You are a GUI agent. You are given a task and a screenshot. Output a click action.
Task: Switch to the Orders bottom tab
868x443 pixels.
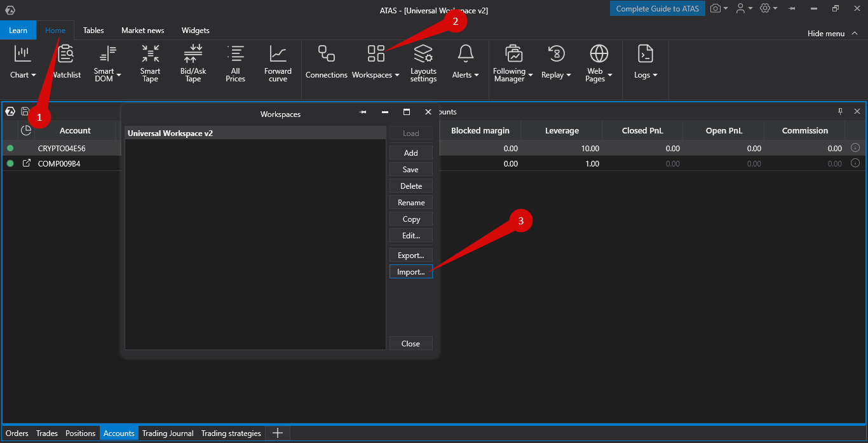pyautogui.click(x=17, y=433)
